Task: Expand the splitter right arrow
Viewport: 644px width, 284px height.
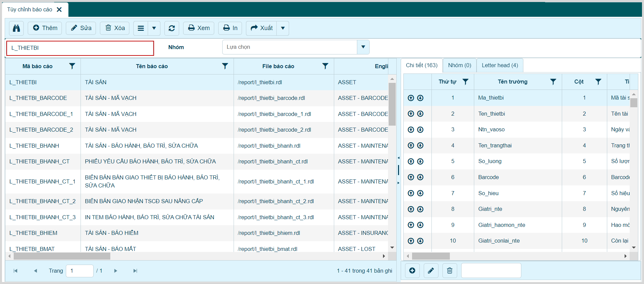Action: [398, 183]
